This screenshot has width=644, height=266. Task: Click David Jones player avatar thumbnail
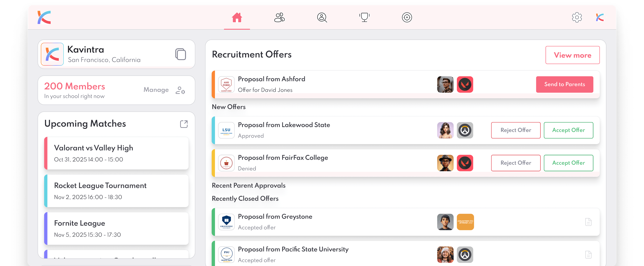click(445, 85)
